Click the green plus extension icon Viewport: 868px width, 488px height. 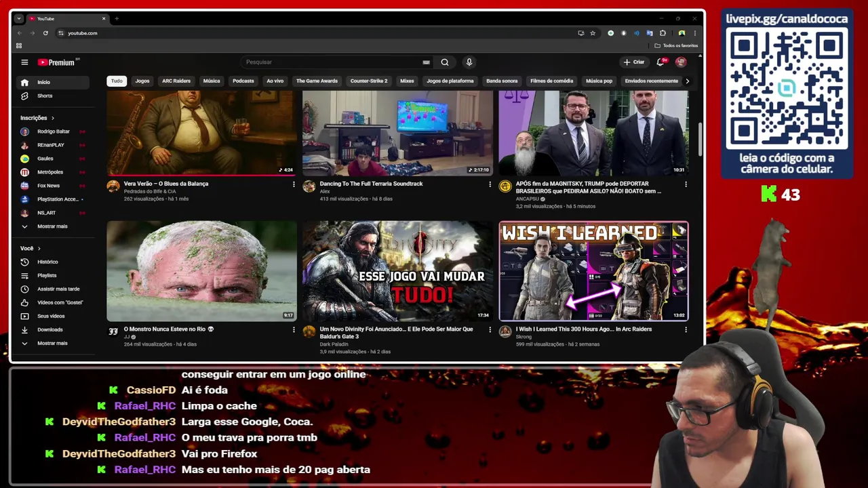click(x=610, y=33)
